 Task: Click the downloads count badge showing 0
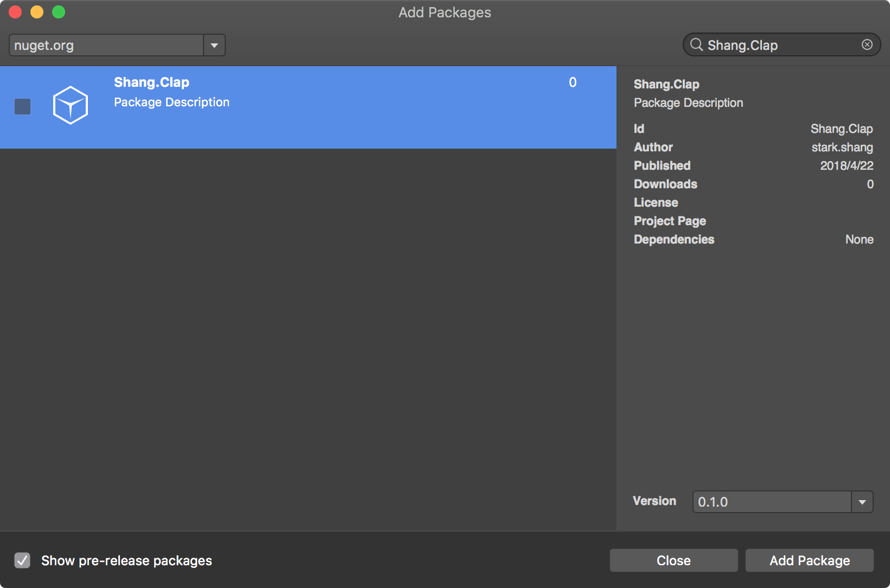[x=573, y=82]
